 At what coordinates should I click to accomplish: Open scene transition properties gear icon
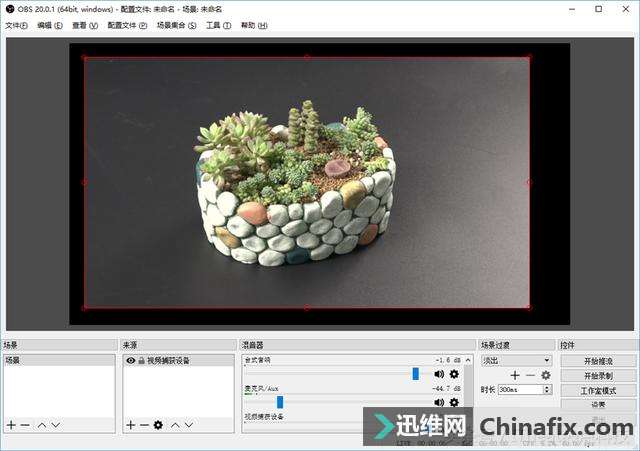546,375
